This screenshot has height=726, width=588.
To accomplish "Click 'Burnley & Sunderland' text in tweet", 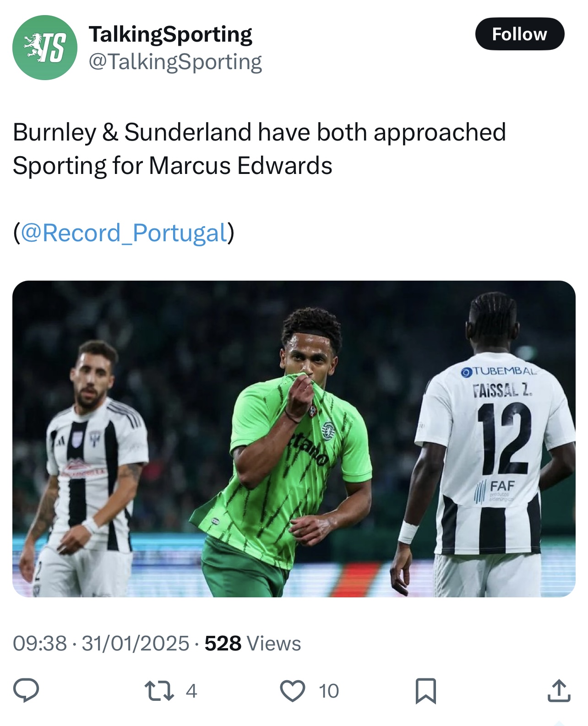I will point(132,132).
